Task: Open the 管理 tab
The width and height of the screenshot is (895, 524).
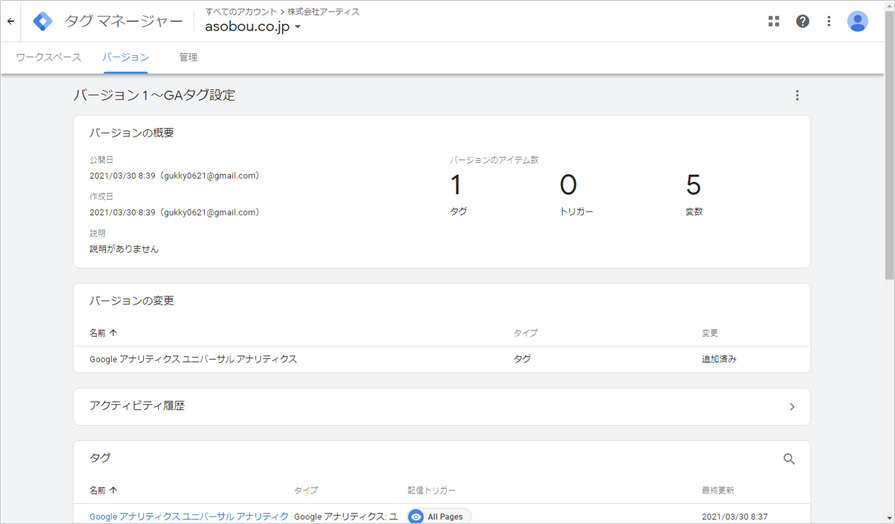Action: (188, 57)
